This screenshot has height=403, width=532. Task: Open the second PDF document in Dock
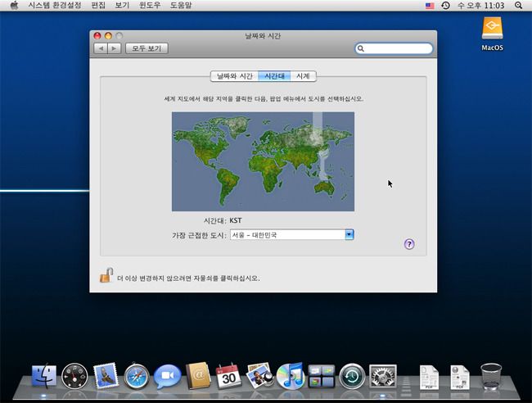(460, 377)
